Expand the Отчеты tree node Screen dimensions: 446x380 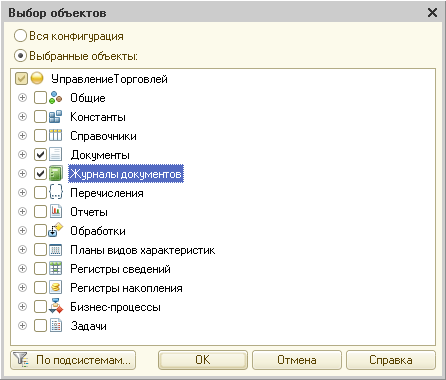click(22, 212)
